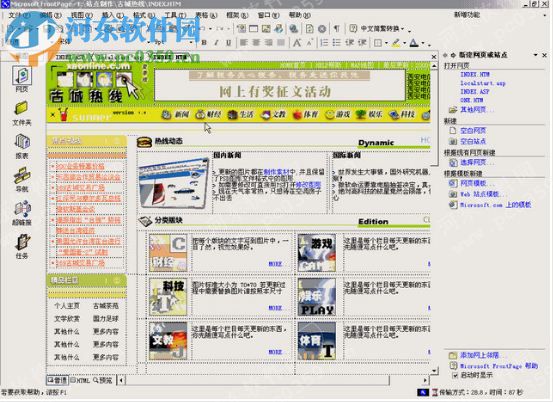Viewport: 553px width, 402px height.
Task: Click the decrease indent icon
Action: click(x=350, y=43)
